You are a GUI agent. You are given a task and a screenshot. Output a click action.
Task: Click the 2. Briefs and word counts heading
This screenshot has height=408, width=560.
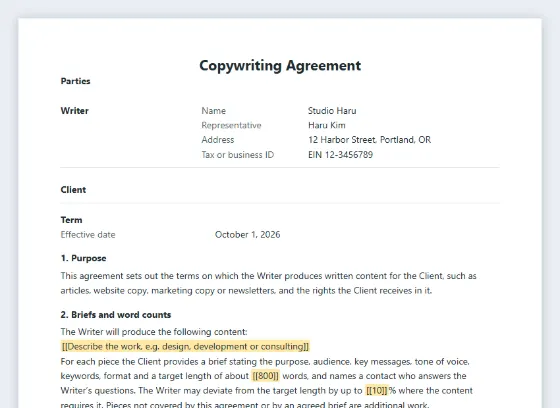116,315
